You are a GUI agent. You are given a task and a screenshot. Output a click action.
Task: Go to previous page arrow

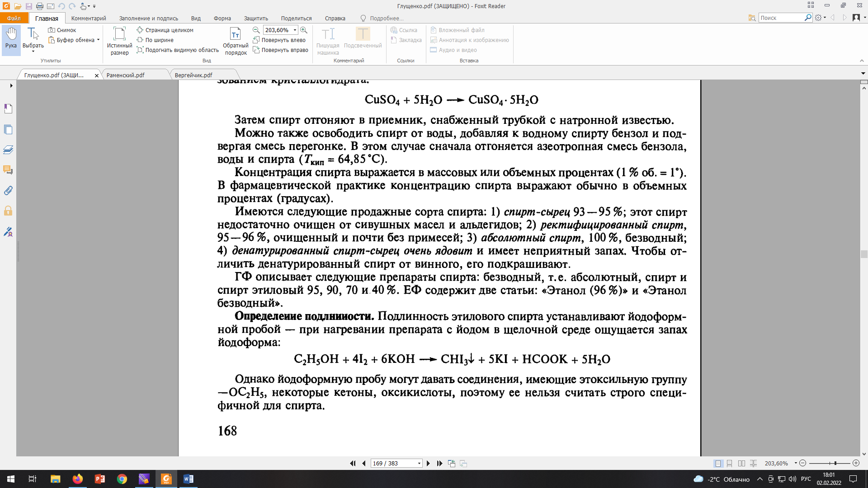[364, 463]
